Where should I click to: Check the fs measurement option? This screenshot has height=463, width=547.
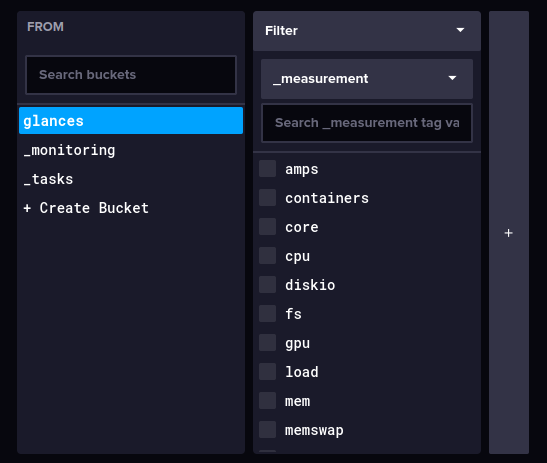(268, 314)
